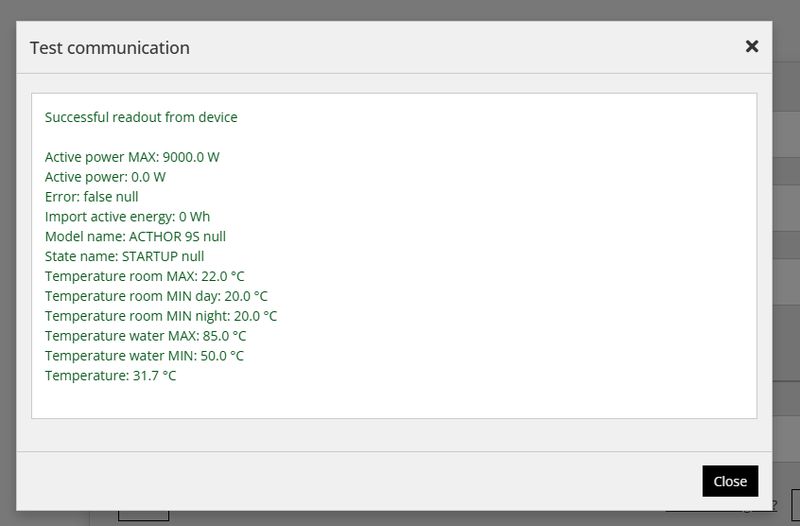Select the 'State name: STARTUP null' line
This screenshot has height=526, width=800.
click(124, 257)
